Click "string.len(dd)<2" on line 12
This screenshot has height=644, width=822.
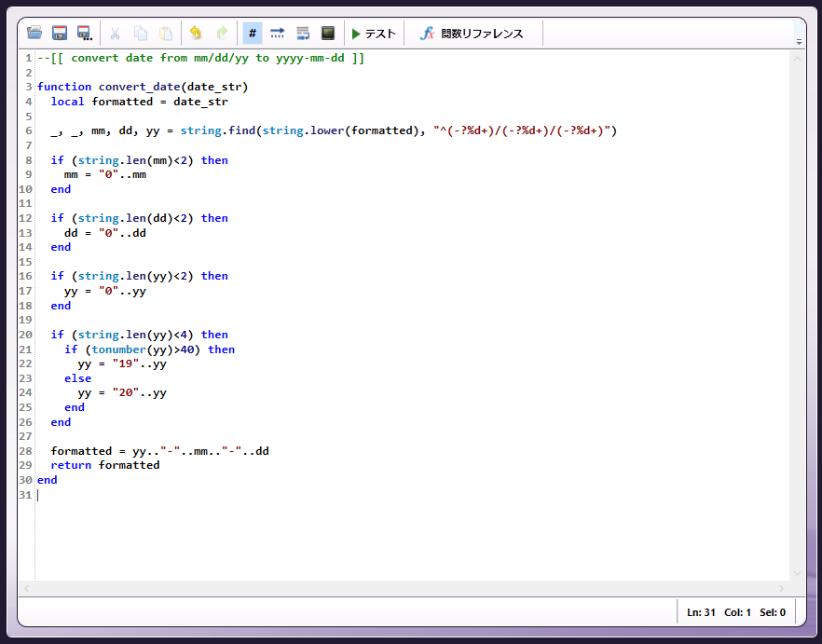[132, 218]
